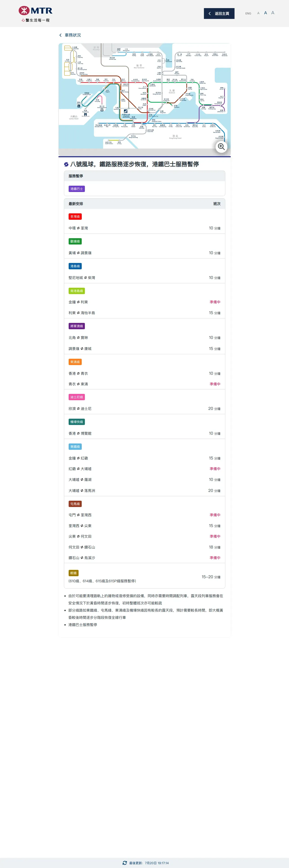Select the 機場快綫 line tag
Image resolution: width=289 pixels, height=868 pixels.
(x=77, y=422)
